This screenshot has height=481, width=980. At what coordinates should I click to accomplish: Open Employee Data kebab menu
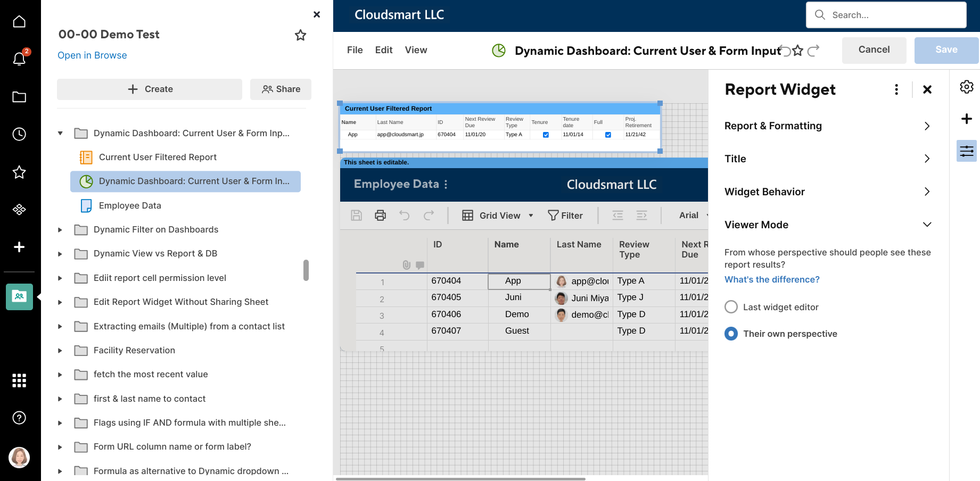(446, 184)
